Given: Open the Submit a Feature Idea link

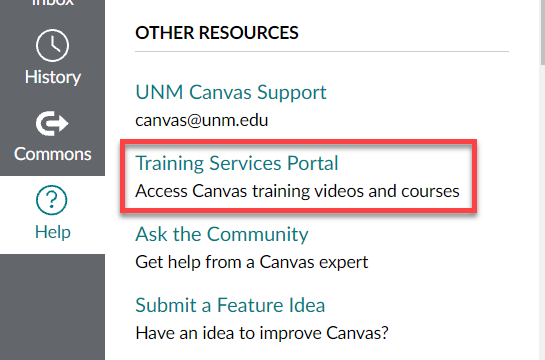Looking at the screenshot, I should 230,305.
